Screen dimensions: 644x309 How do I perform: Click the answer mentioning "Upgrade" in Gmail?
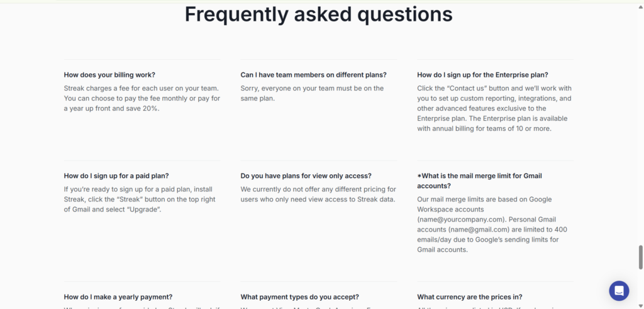pyautogui.click(x=140, y=199)
